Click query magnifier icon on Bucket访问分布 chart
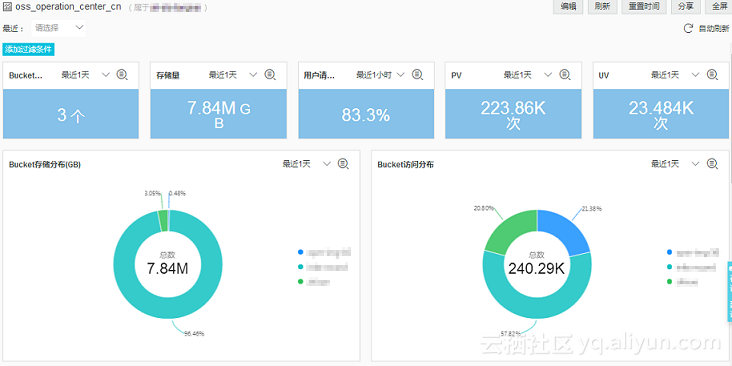 click(712, 164)
